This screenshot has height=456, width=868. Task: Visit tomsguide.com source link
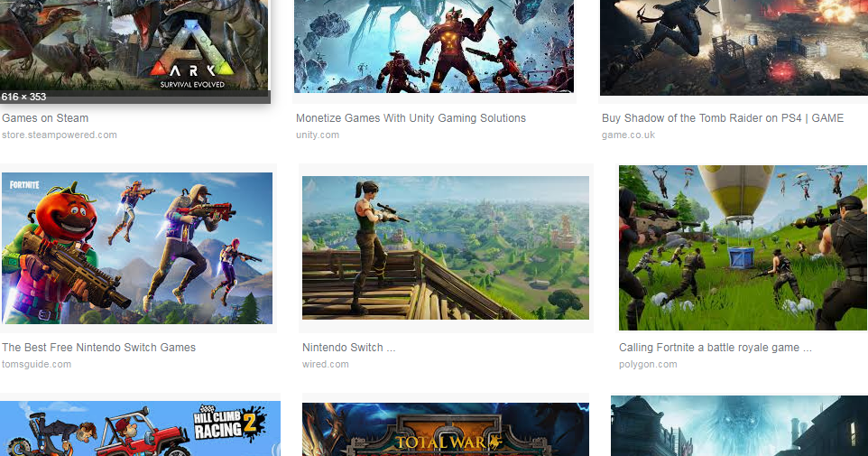[36, 364]
